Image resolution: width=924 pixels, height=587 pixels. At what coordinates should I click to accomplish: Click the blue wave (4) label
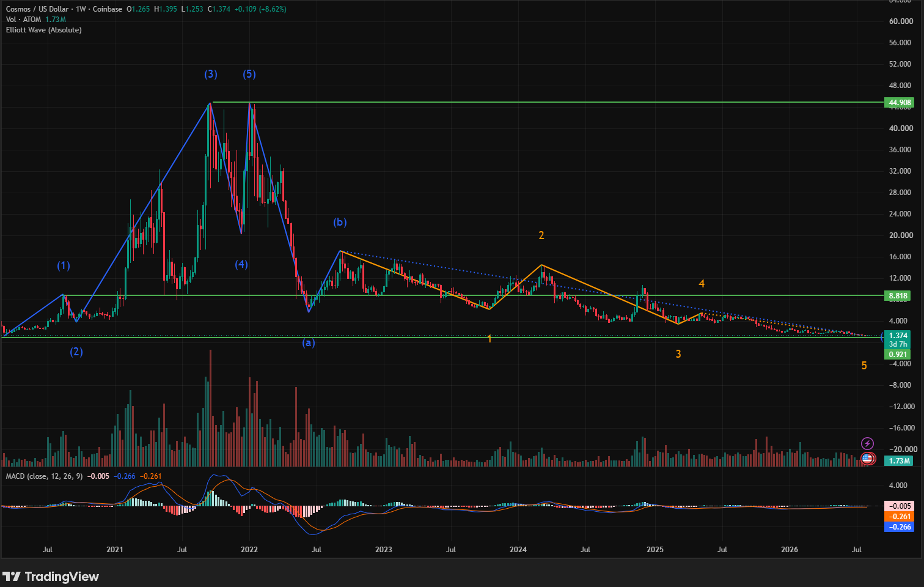[241, 264]
